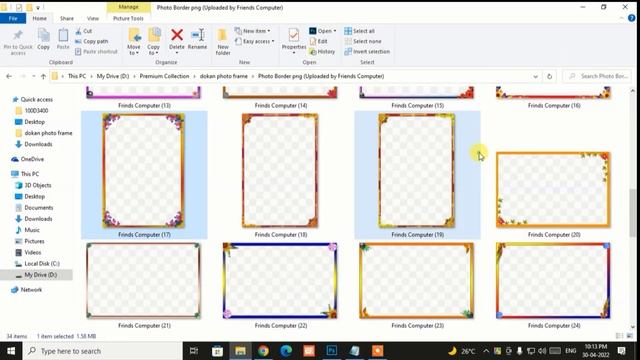This screenshot has width=640, height=360.
Task: Open Google Chrome from the taskbar
Action: point(263,351)
